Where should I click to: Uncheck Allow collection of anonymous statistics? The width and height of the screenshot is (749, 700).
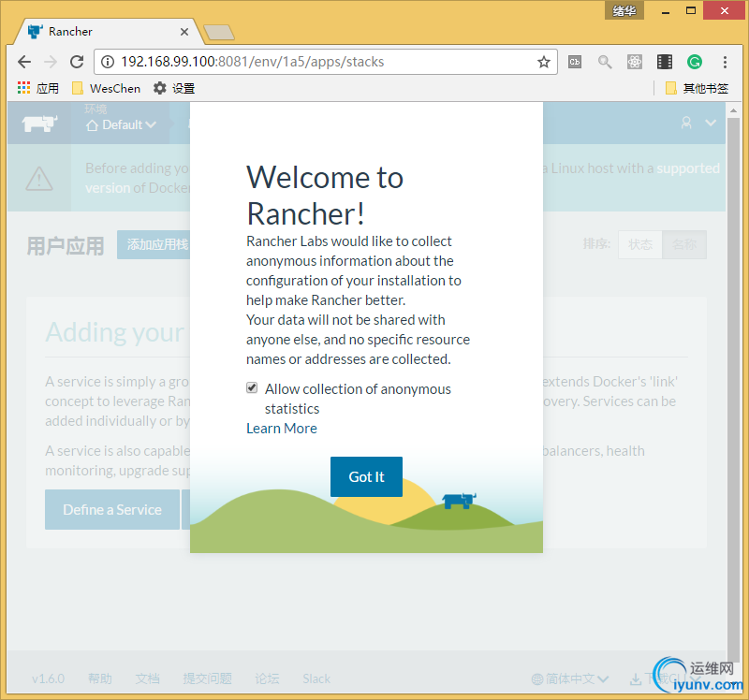click(x=252, y=387)
